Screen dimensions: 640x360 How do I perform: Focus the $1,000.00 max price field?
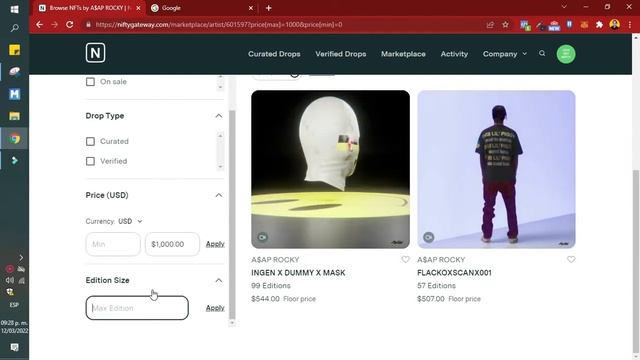(x=172, y=244)
